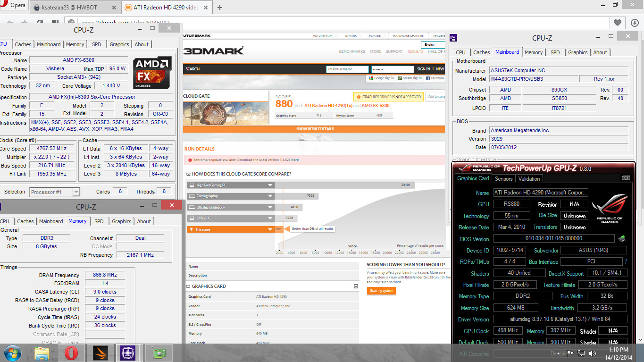Image resolution: width=644 pixels, height=362 pixels.
Task: Open a new browser tab with plus
Action: click(x=220, y=7)
